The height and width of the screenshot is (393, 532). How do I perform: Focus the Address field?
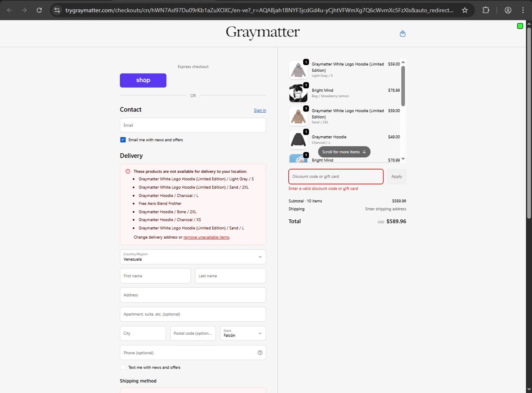point(193,295)
